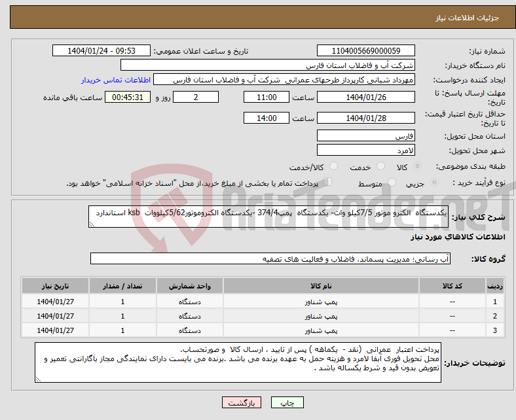Image resolution: width=516 pixels, height=420 pixels.
Task: Click quantity 1 in row 1
Action: pyautogui.click(x=122, y=302)
